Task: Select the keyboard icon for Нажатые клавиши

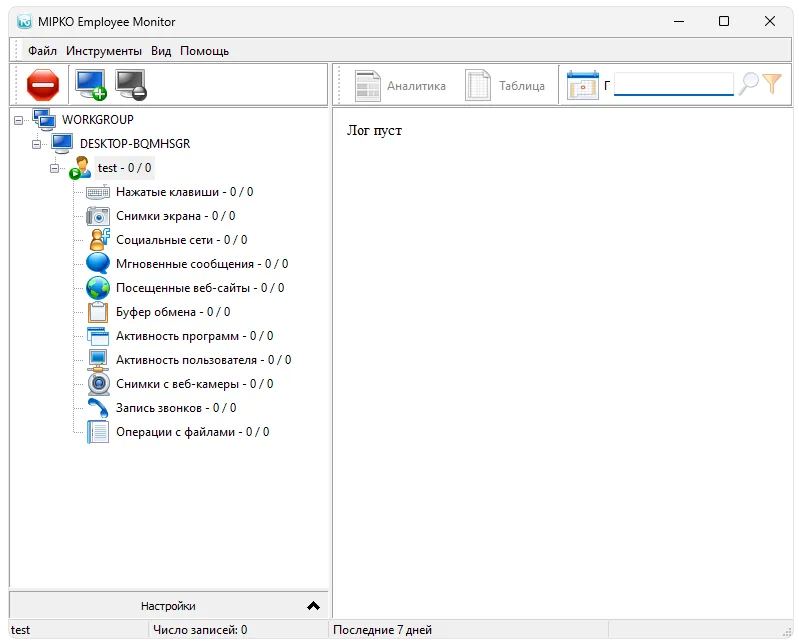Action: click(98, 192)
